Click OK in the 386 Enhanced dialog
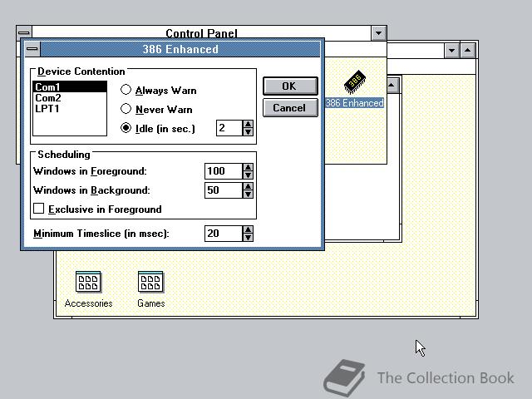Image resolution: width=532 pixels, height=399 pixels. 290,86
